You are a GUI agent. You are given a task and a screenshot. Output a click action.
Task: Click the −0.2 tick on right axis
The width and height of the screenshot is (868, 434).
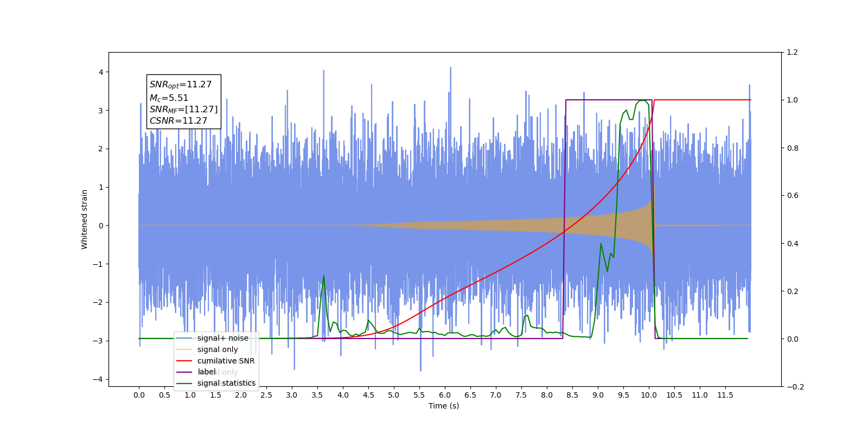coord(795,387)
